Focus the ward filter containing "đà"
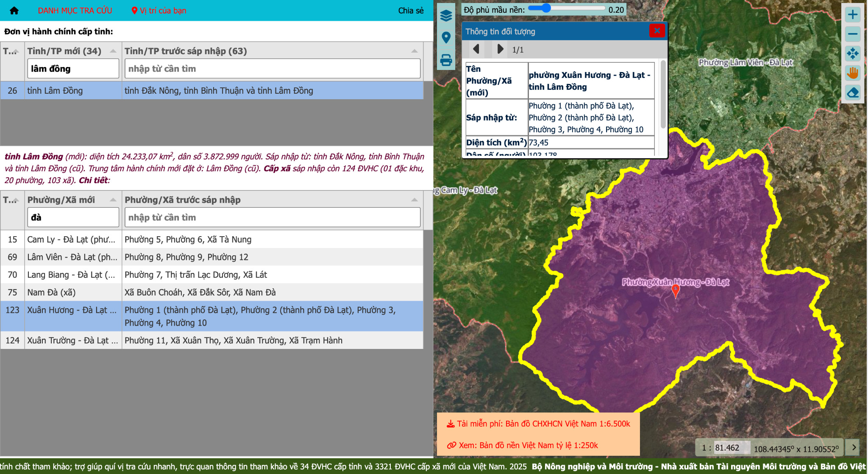Image resolution: width=868 pixels, height=474 pixels. click(x=73, y=217)
